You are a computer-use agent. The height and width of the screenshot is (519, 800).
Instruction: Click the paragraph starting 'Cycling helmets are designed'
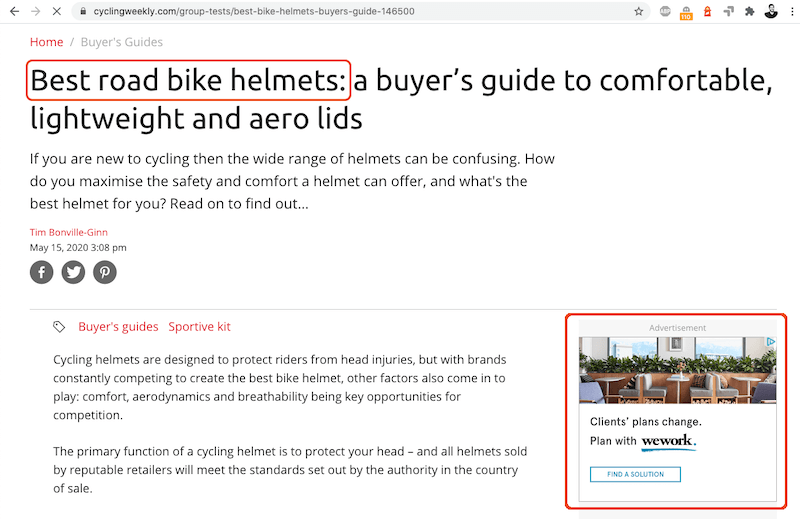280,387
